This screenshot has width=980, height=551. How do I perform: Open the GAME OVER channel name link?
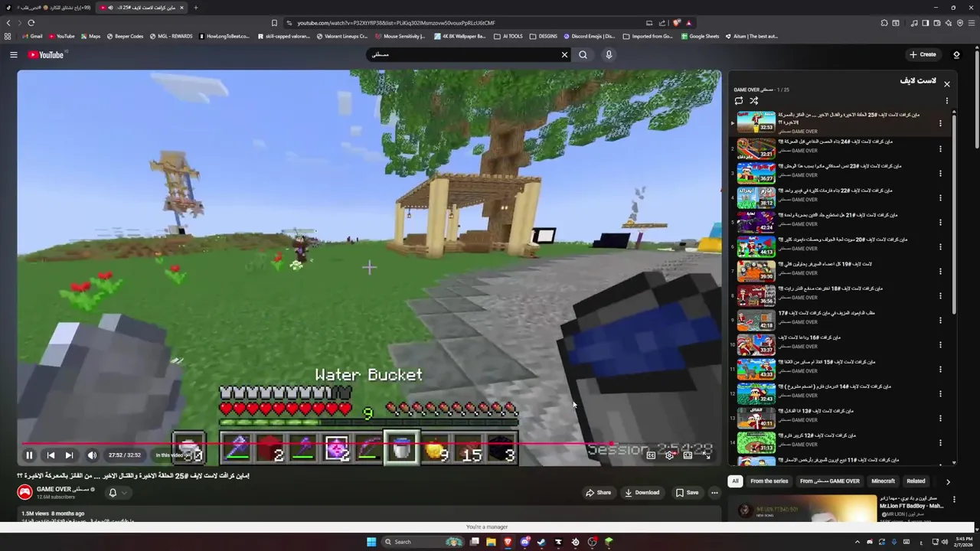point(63,489)
